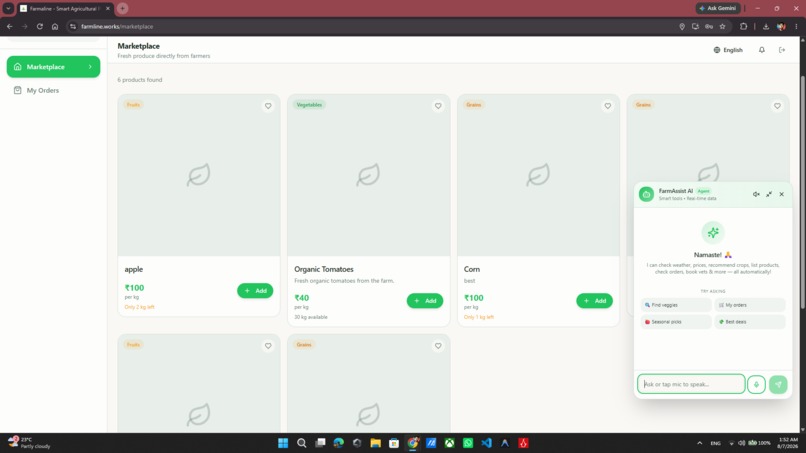Close the FarmAssist AI chat panel
The image size is (806, 453).
click(x=782, y=194)
